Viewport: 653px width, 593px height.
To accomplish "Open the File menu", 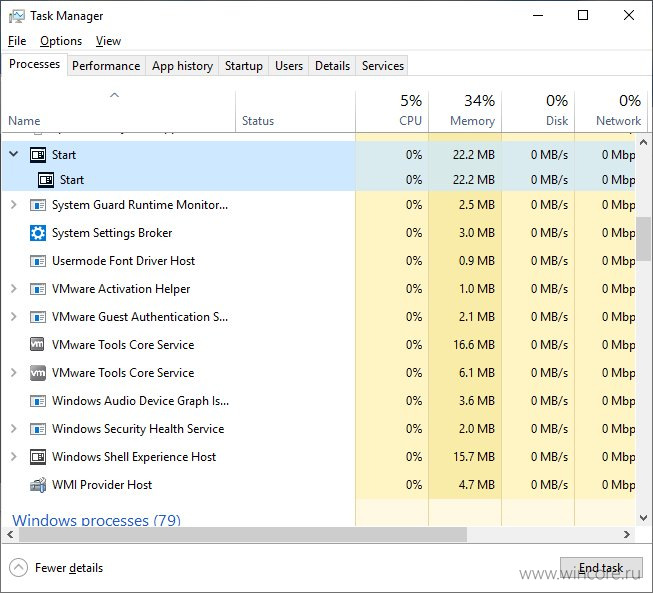I will [x=17, y=41].
